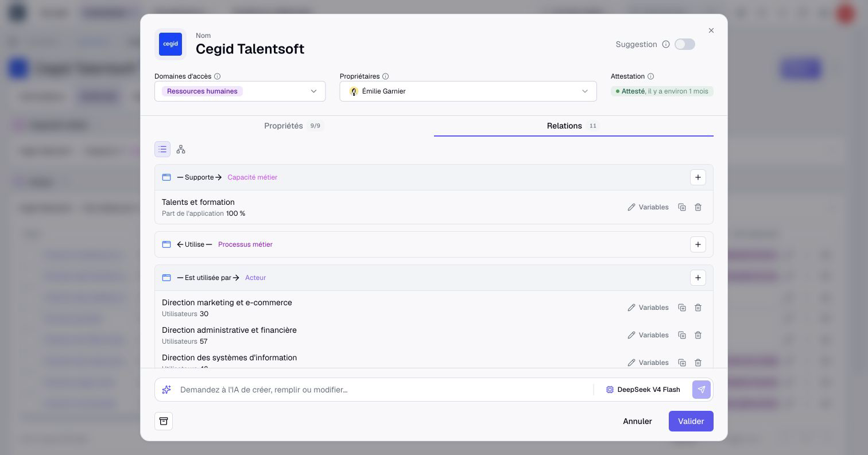Click the Acteur label
The height and width of the screenshot is (455, 868).
click(x=255, y=278)
